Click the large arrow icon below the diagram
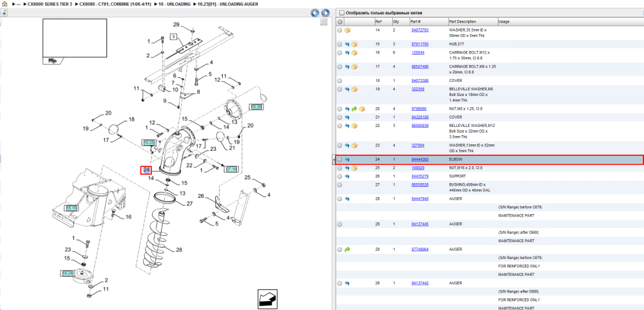This screenshot has height=310, width=644. coord(267,299)
